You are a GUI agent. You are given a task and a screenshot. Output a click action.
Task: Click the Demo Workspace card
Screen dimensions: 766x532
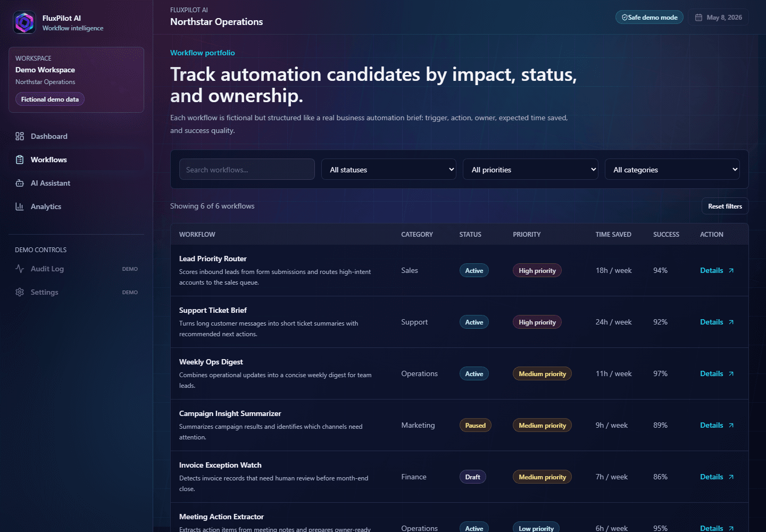click(x=76, y=80)
